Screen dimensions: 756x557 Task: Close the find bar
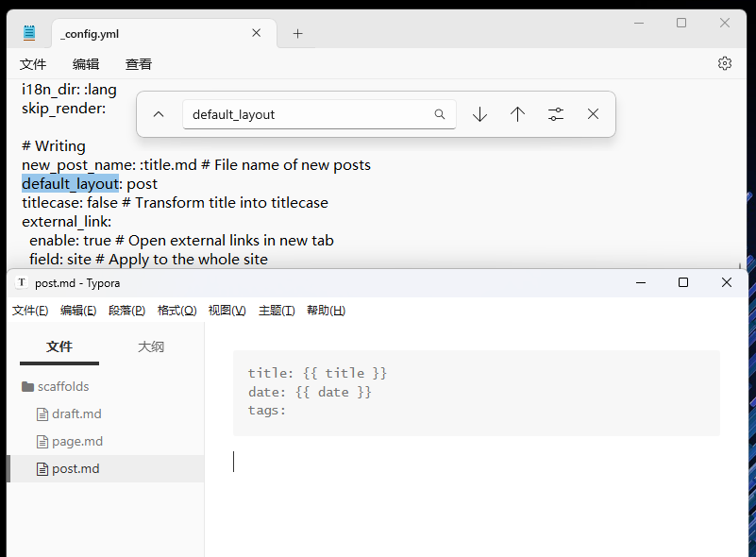(593, 114)
